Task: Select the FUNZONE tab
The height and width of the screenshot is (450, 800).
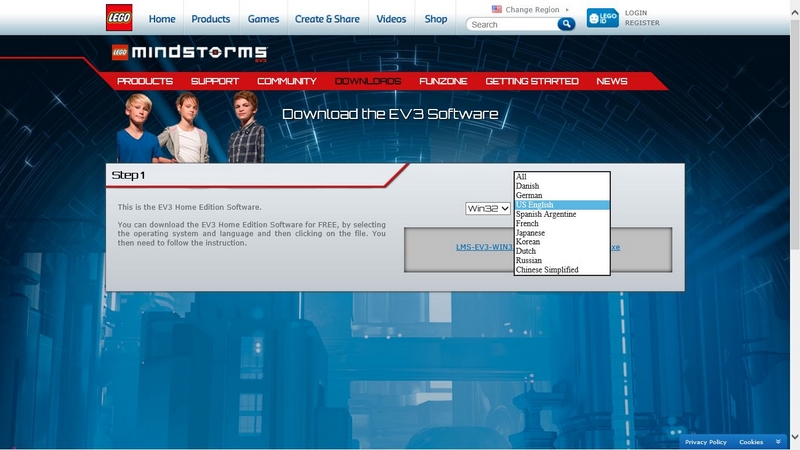Action: 443,81
